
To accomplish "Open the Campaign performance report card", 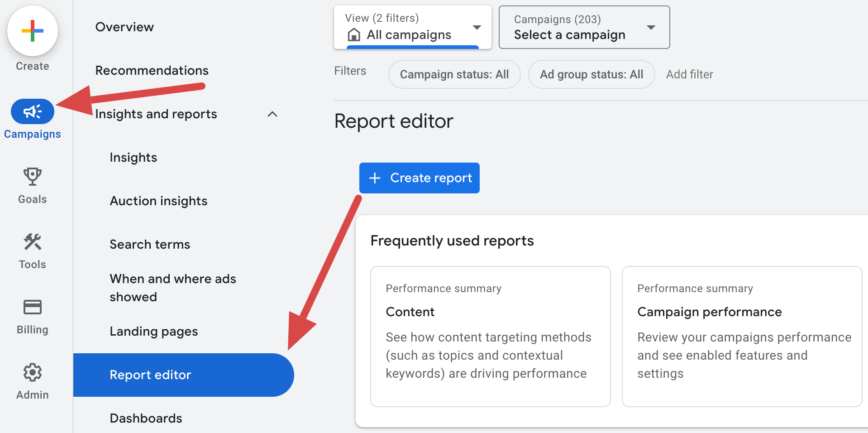I will 742,337.
